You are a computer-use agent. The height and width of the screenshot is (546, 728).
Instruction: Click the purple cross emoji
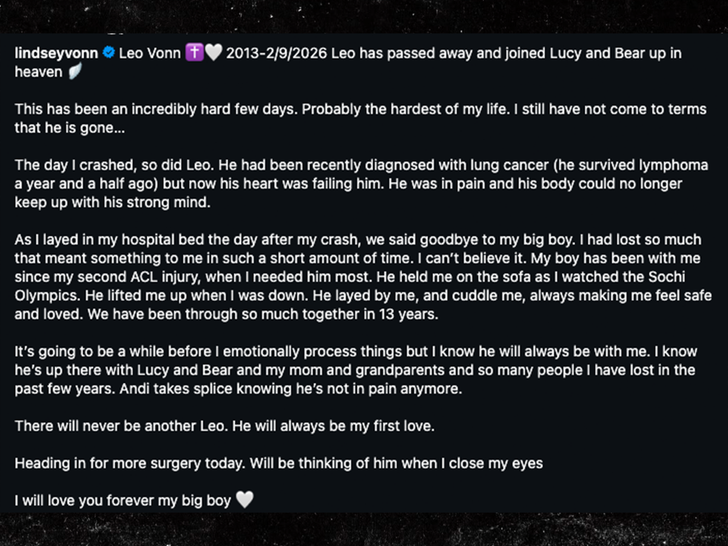pos(194,52)
